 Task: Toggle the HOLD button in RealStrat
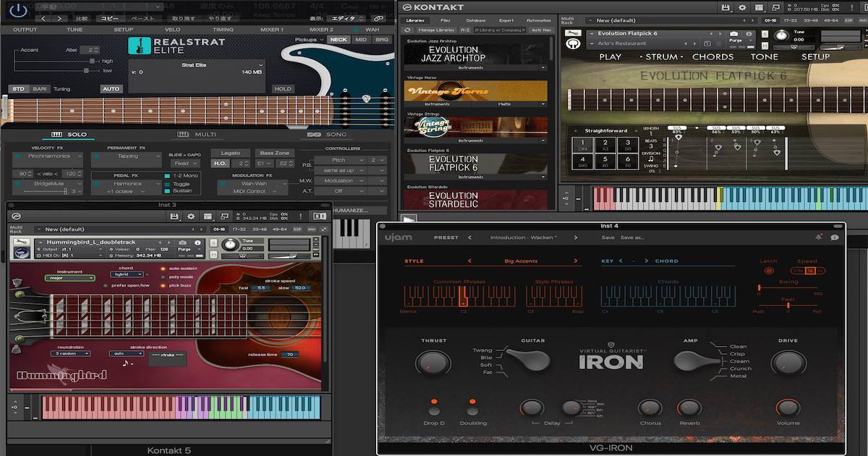(283, 89)
